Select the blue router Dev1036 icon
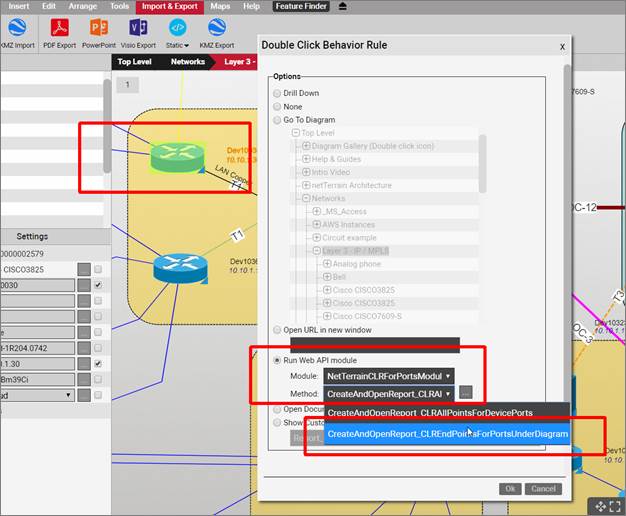The width and height of the screenshot is (626, 516). pyautogui.click(x=178, y=267)
